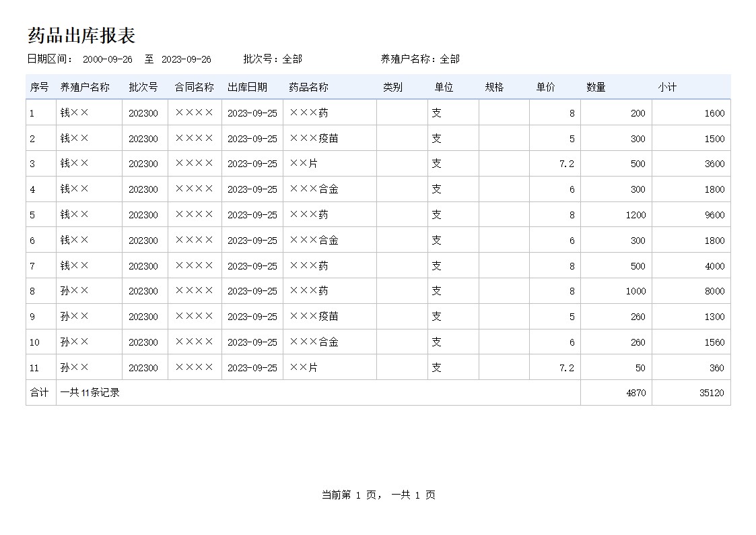Select subtotal 1600 in row 1

714,113
